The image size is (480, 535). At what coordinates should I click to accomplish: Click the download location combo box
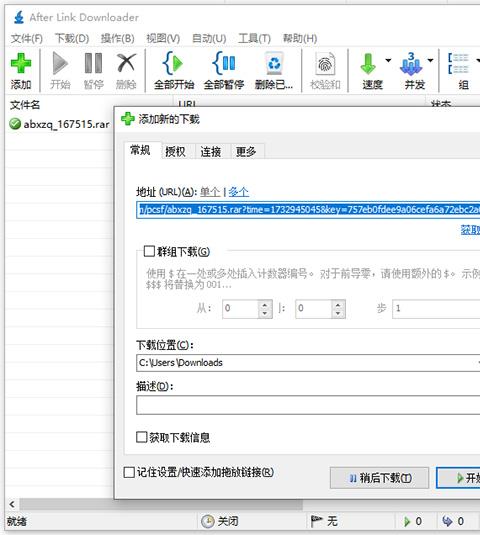click(x=308, y=363)
